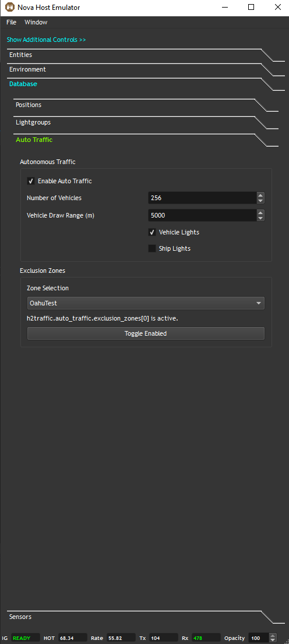Decrease Vehicle Draw Range using down arrow

click(x=260, y=218)
